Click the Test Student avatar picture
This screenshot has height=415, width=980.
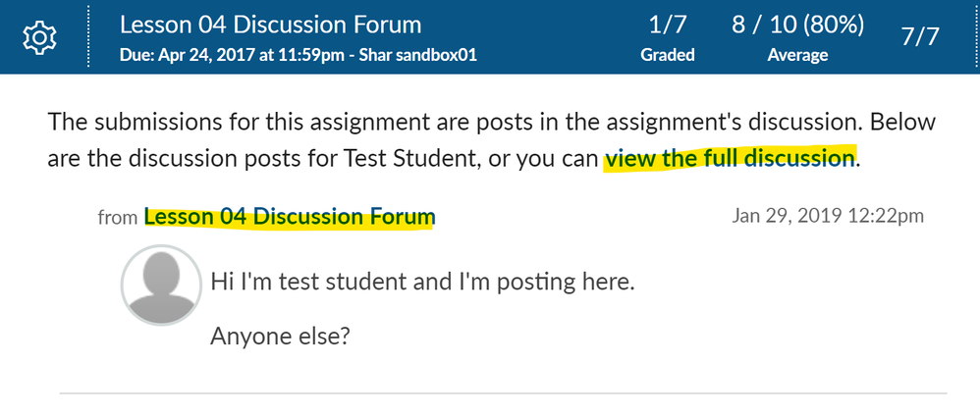pos(161,285)
